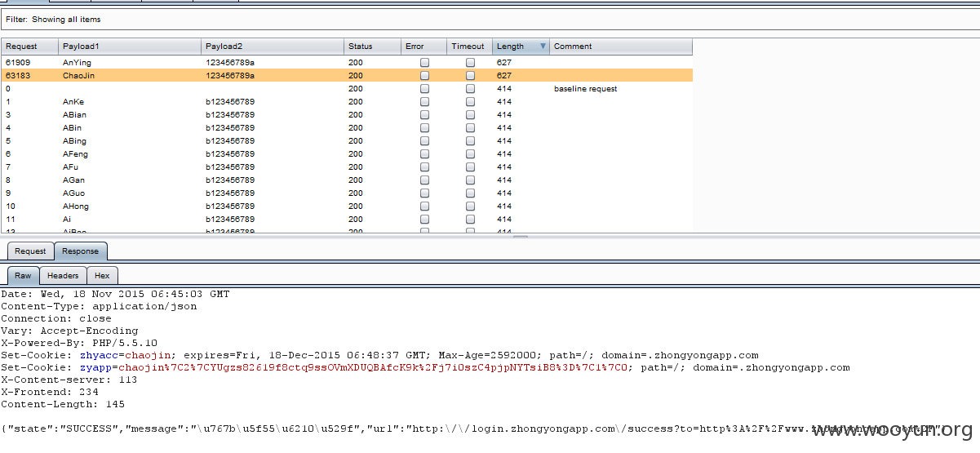Select payload Ai in row 11

point(66,220)
